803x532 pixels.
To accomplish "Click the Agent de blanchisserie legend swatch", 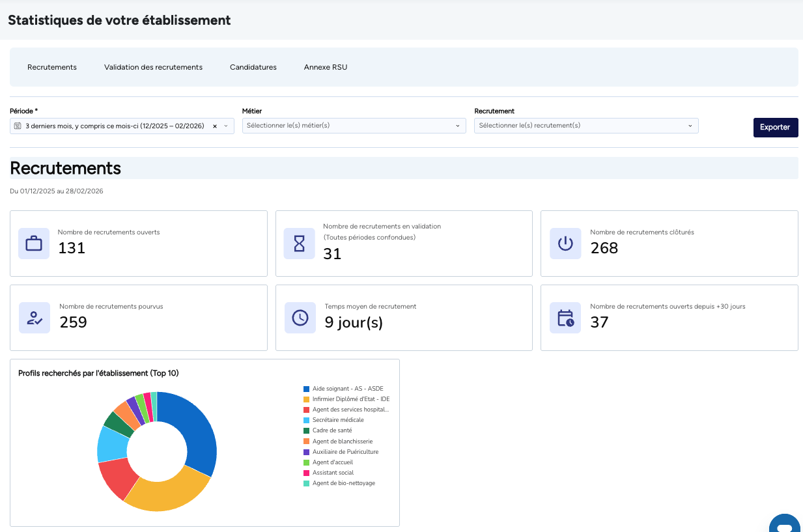I will coord(306,441).
